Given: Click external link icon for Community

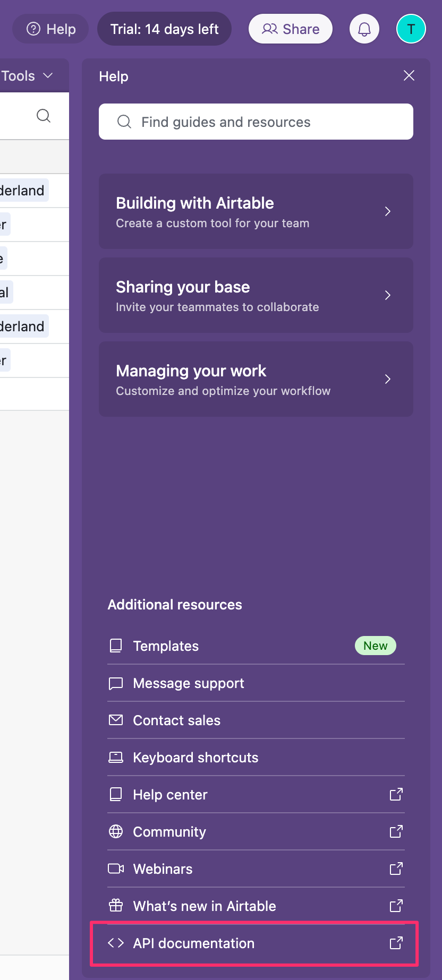Looking at the screenshot, I should (396, 831).
